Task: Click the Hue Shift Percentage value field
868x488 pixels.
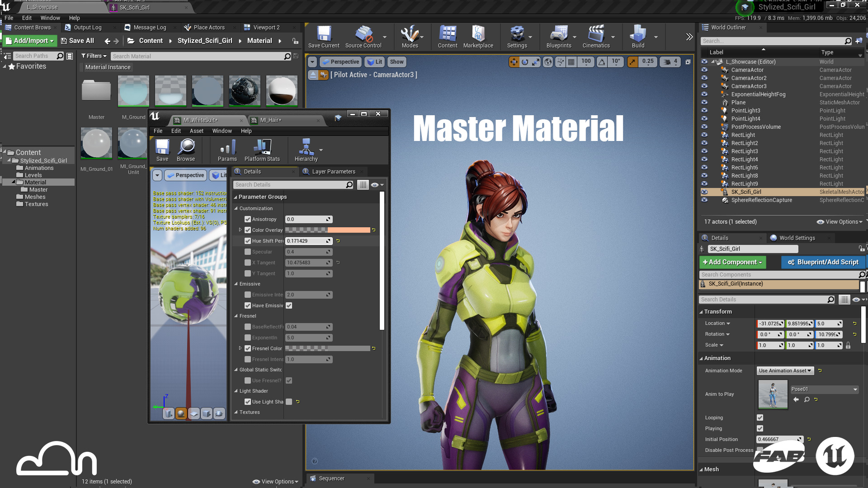Action: pos(308,241)
